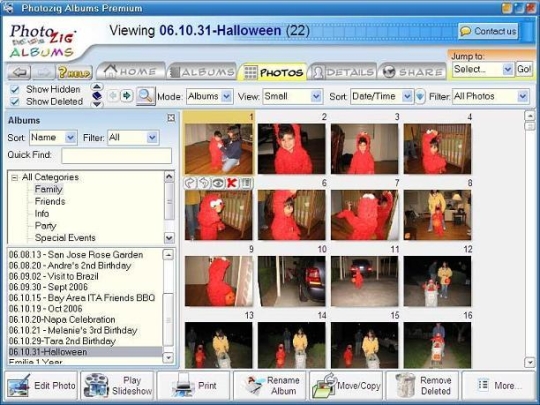Select album 06.09.02 - Visit to Brazil
540x405 pixels.
tap(54, 276)
